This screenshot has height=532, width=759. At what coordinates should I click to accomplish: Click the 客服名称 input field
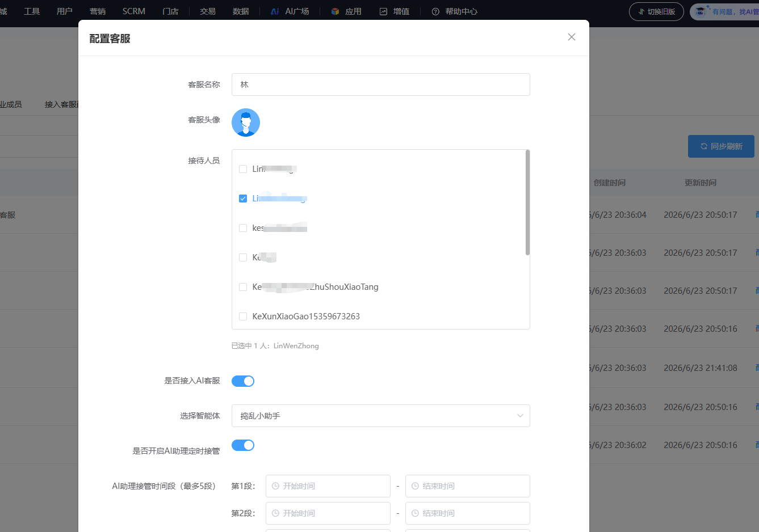pyautogui.click(x=381, y=85)
